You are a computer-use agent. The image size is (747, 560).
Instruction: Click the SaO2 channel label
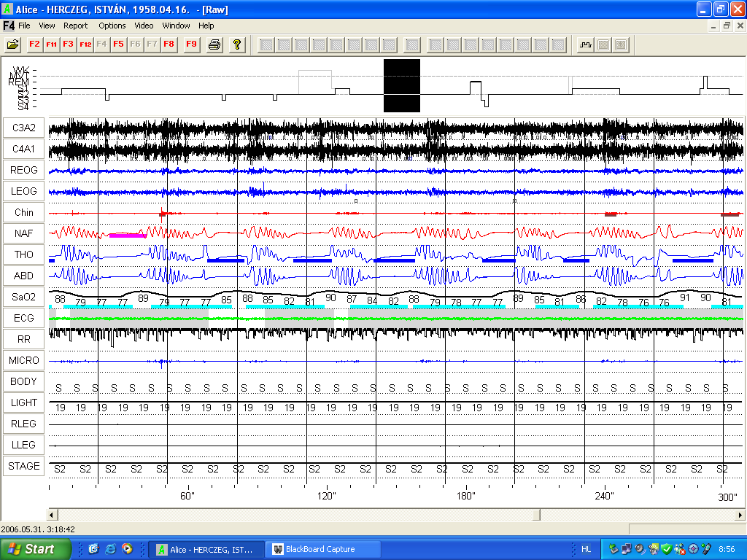24,297
